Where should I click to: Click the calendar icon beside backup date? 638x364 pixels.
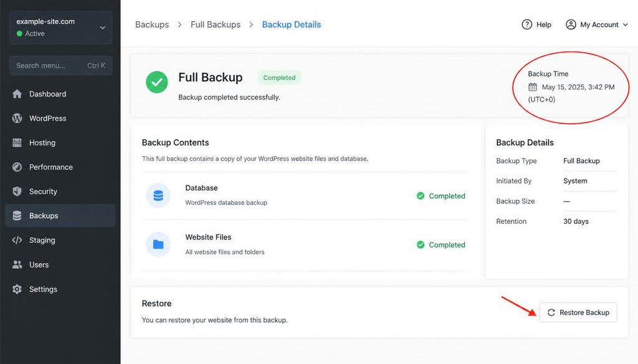coord(533,87)
